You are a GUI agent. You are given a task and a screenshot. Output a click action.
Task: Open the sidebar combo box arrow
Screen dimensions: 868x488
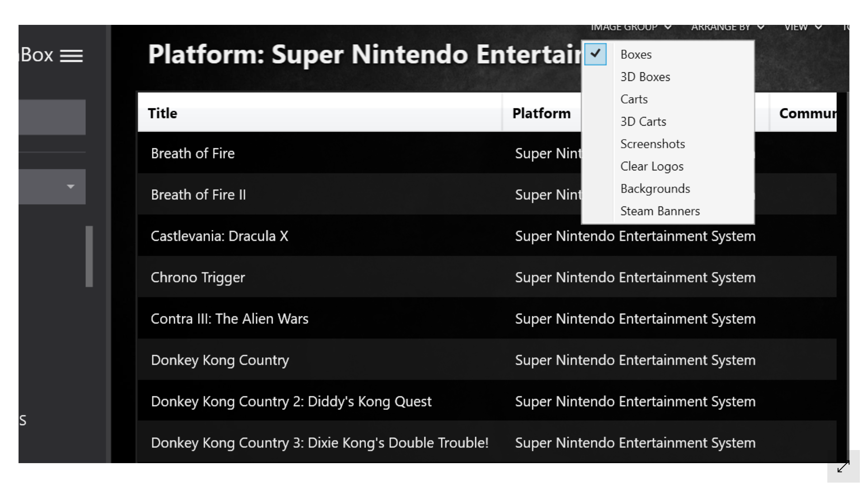tap(70, 187)
